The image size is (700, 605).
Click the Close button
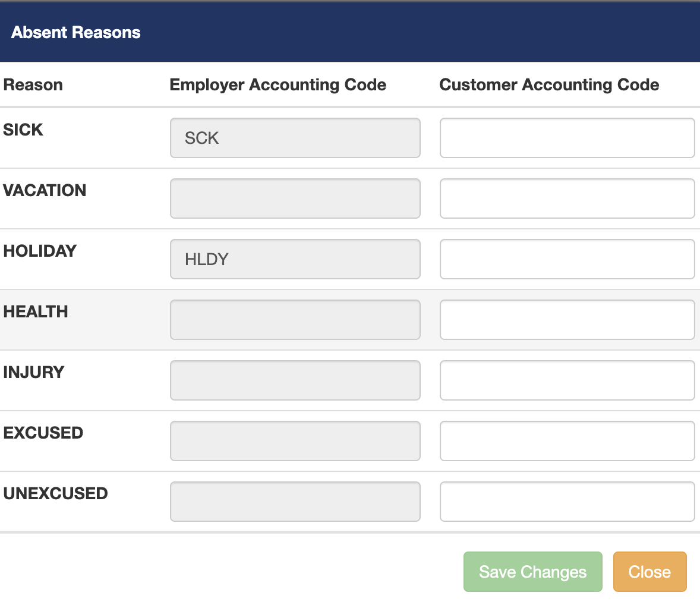649,571
